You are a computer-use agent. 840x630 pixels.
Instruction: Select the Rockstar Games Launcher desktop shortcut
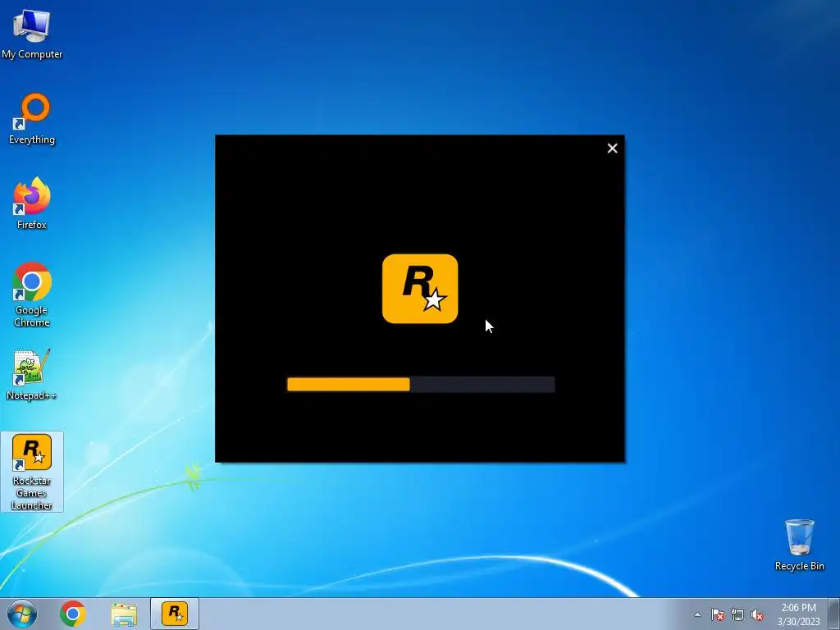point(32,472)
